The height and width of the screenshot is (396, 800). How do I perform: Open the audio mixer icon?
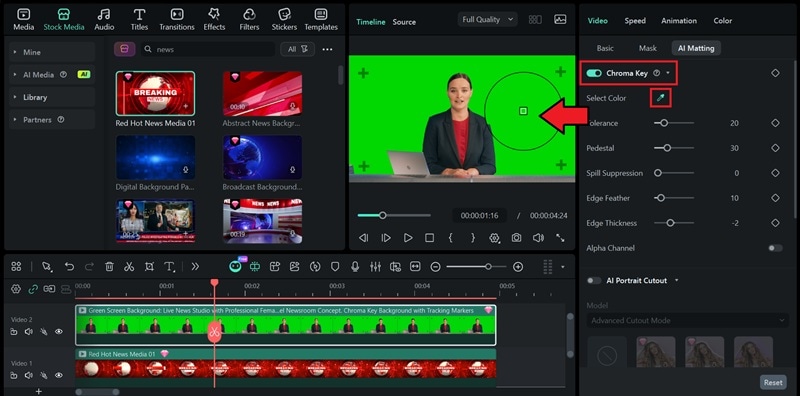pos(375,266)
